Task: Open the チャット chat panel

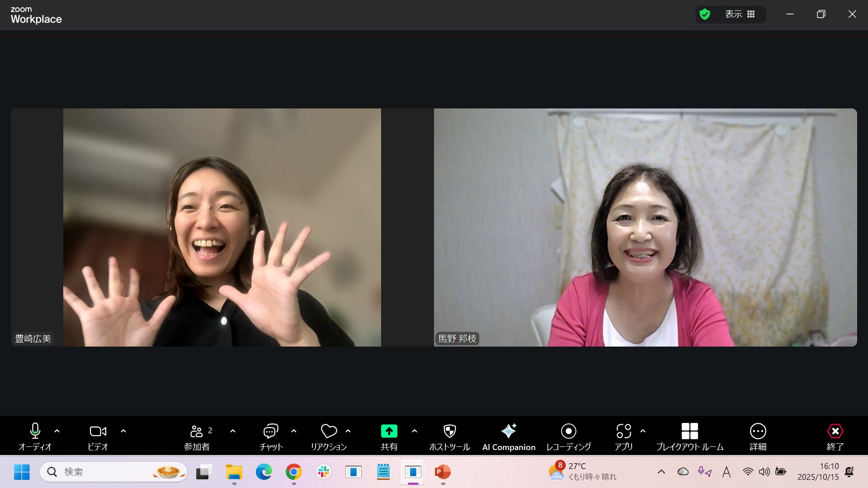Action: coord(270,436)
